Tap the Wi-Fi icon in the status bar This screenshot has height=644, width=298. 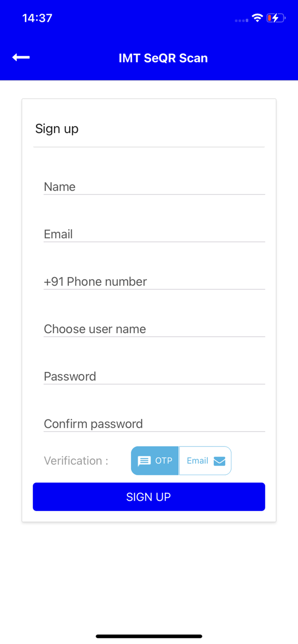coord(257,18)
